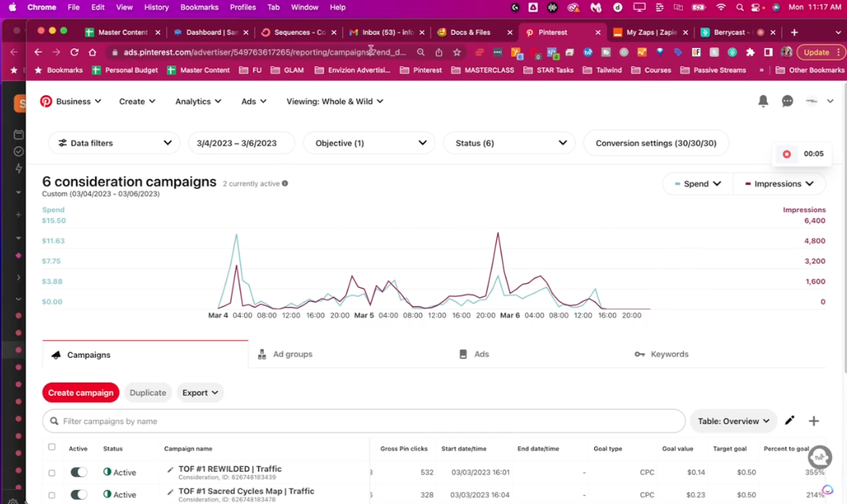This screenshot has height=504, width=847.
Task: Expand the Objective (1) filter dropdown
Action: point(369,143)
